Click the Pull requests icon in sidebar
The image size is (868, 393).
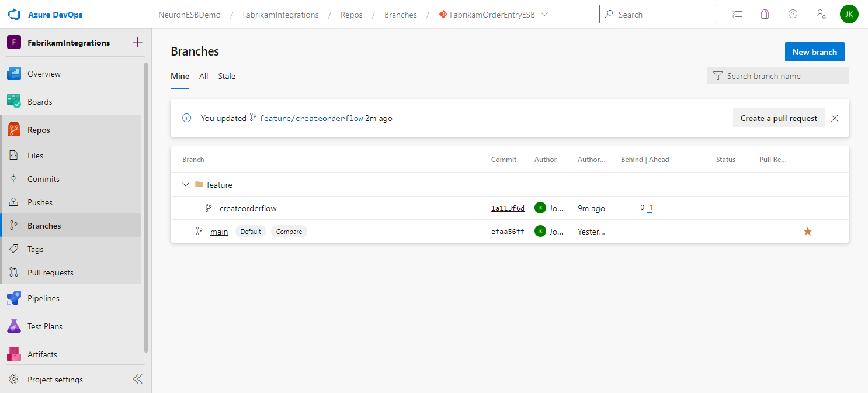point(14,273)
